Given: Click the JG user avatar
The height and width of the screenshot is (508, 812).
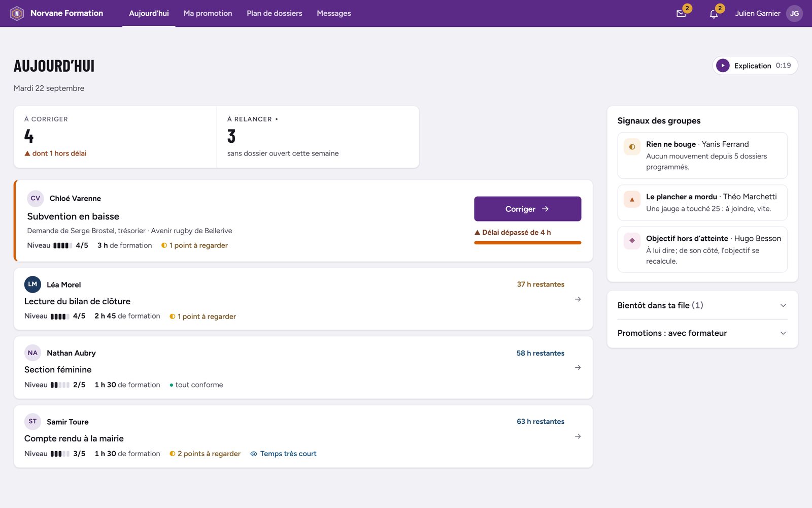Looking at the screenshot, I should (x=794, y=14).
